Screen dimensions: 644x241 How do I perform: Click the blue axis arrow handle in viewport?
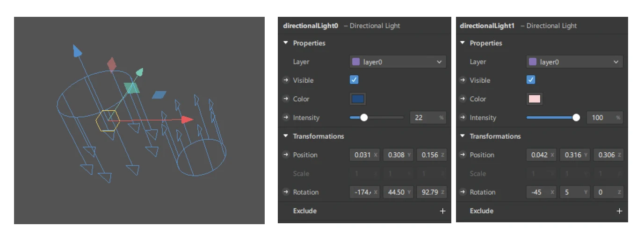pos(77,51)
